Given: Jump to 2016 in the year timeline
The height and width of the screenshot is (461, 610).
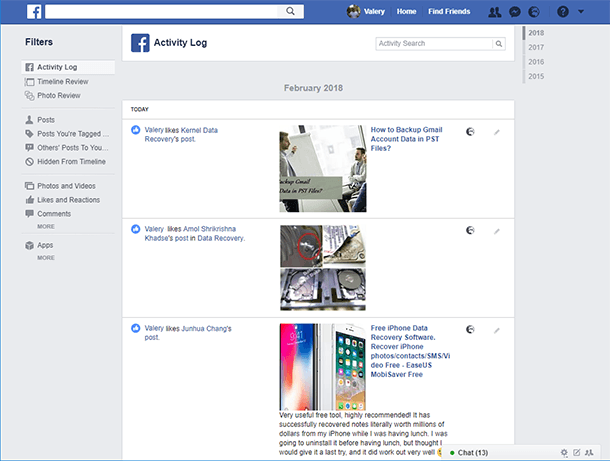Looking at the screenshot, I should [536, 62].
